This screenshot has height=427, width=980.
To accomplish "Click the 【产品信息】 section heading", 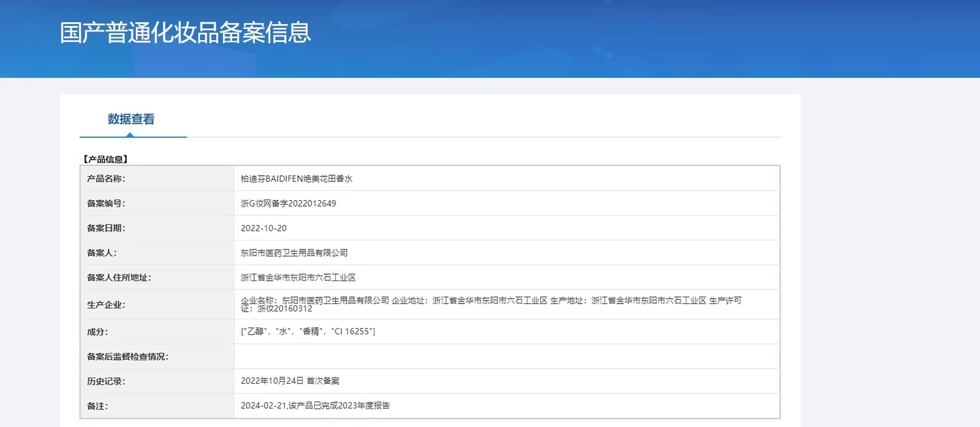I will [x=105, y=159].
